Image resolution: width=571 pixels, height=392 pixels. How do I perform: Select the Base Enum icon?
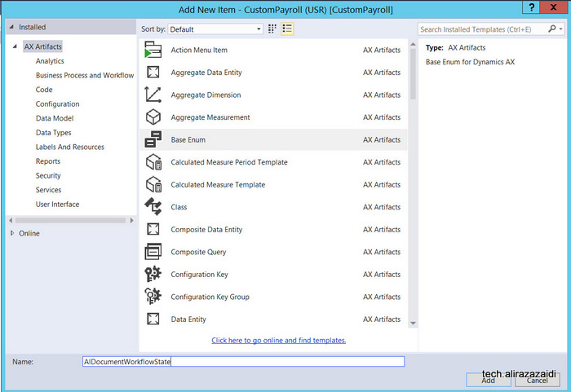click(153, 139)
